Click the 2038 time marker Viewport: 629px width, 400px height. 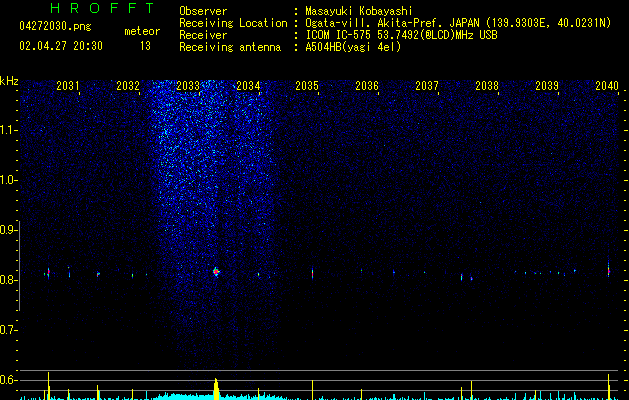point(487,86)
